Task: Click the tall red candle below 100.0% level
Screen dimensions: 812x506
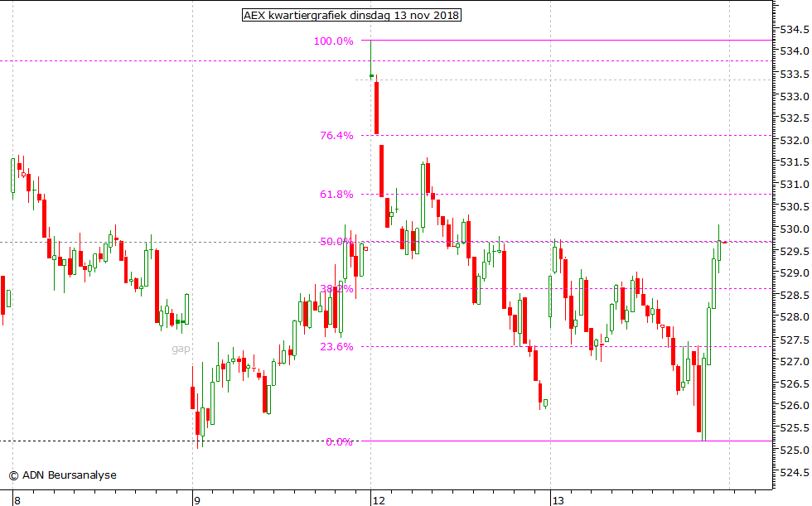Action: pyautogui.click(x=376, y=108)
